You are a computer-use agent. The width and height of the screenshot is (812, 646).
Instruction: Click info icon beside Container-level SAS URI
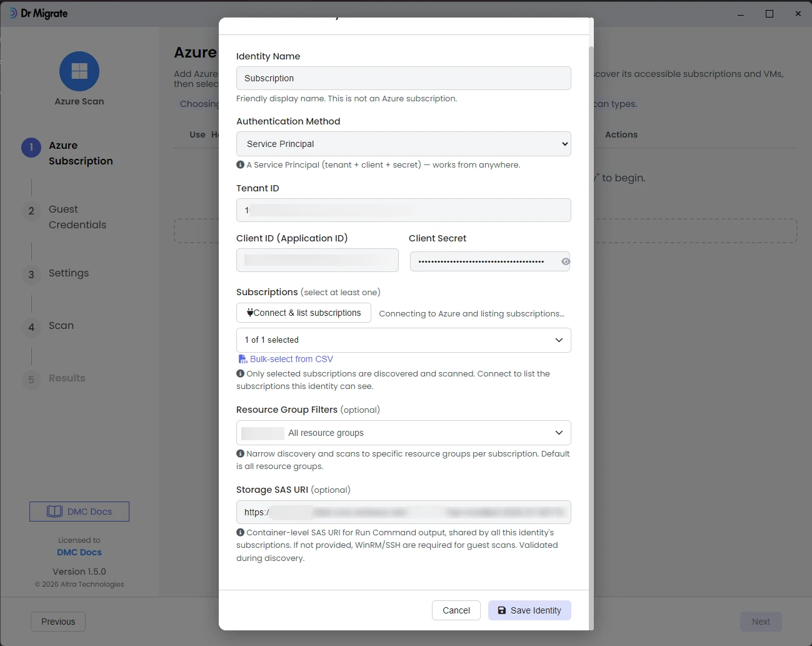coord(240,532)
